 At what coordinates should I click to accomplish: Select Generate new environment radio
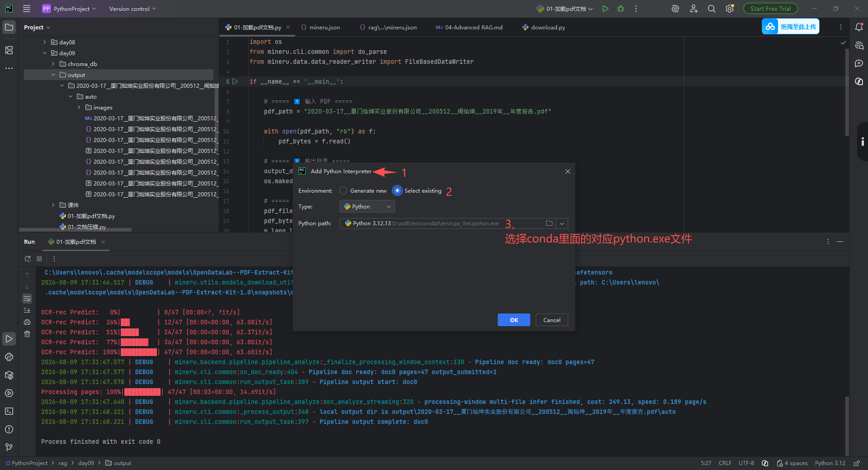tap(343, 190)
